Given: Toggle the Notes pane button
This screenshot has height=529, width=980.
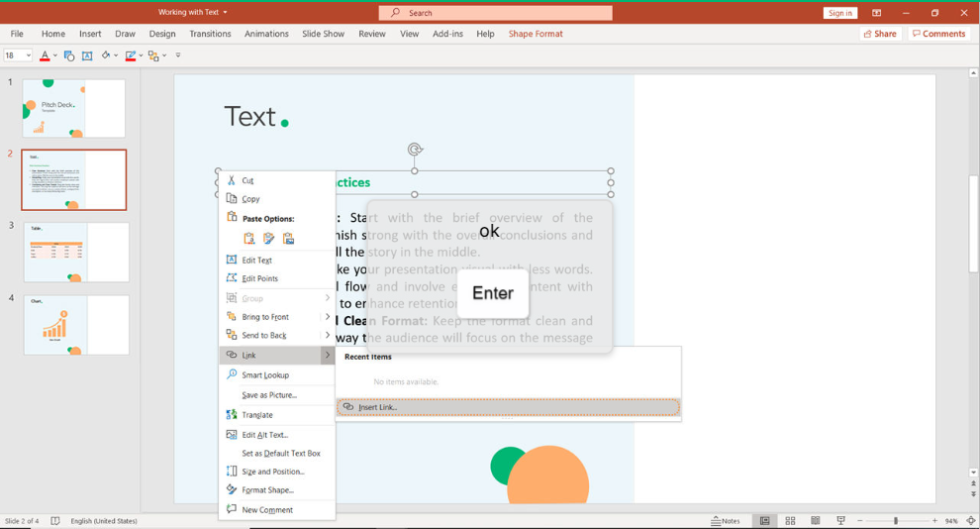Looking at the screenshot, I should coord(725,520).
